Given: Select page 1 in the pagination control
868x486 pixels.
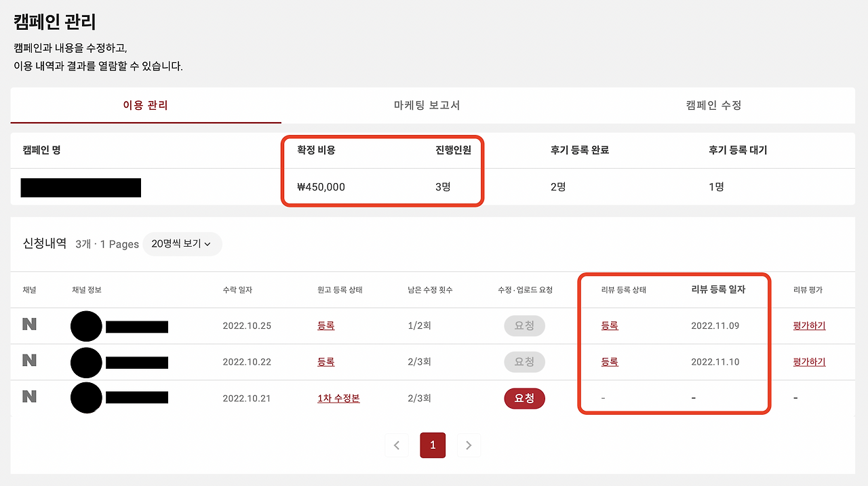Looking at the screenshot, I should (x=433, y=445).
